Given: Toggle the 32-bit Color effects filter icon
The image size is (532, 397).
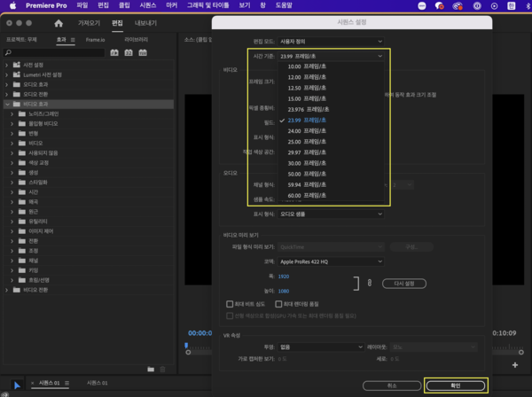Looking at the screenshot, I should (x=129, y=52).
